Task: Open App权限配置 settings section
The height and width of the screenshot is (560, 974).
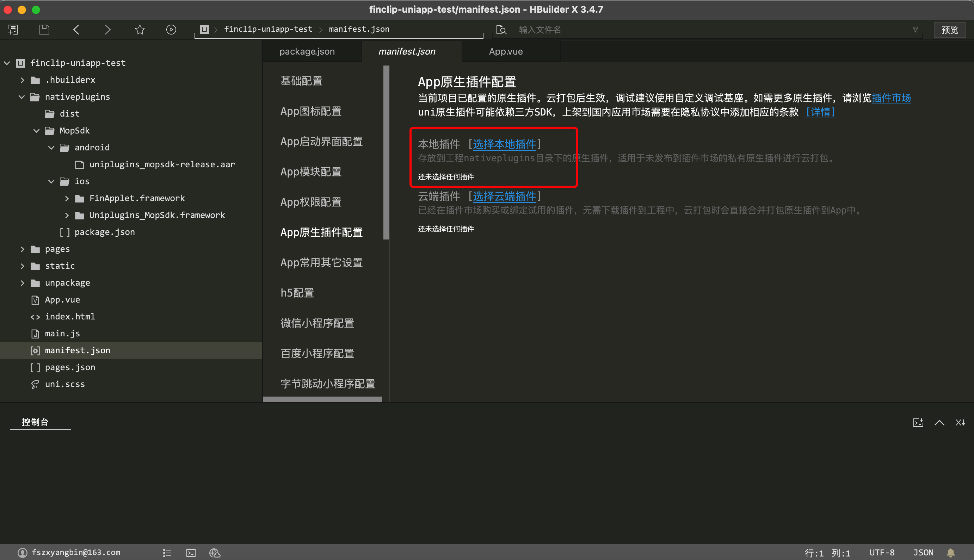Action: pyautogui.click(x=311, y=202)
